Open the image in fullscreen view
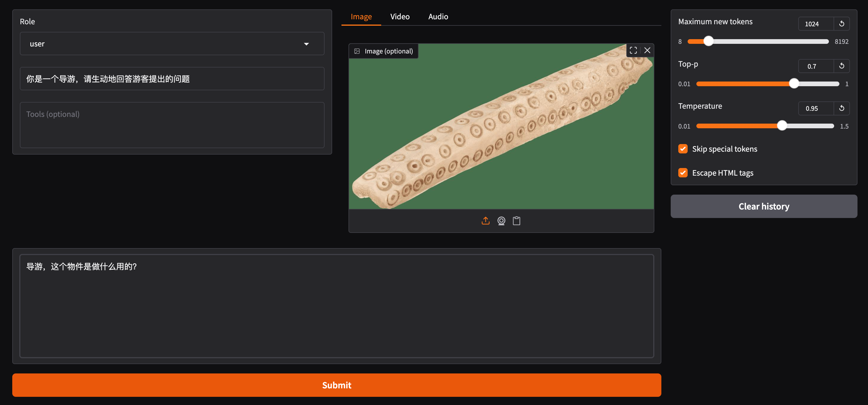This screenshot has height=405, width=868. (633, 50)
